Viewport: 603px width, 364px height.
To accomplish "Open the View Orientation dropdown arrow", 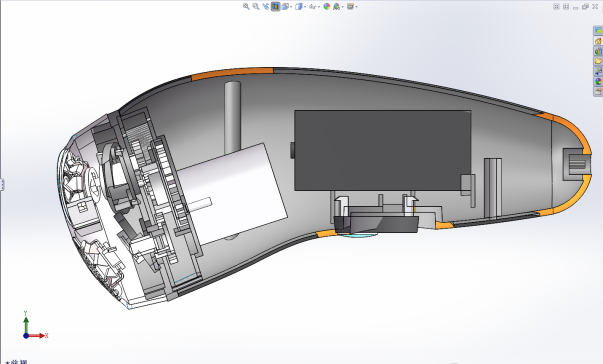I will (291, 7).
